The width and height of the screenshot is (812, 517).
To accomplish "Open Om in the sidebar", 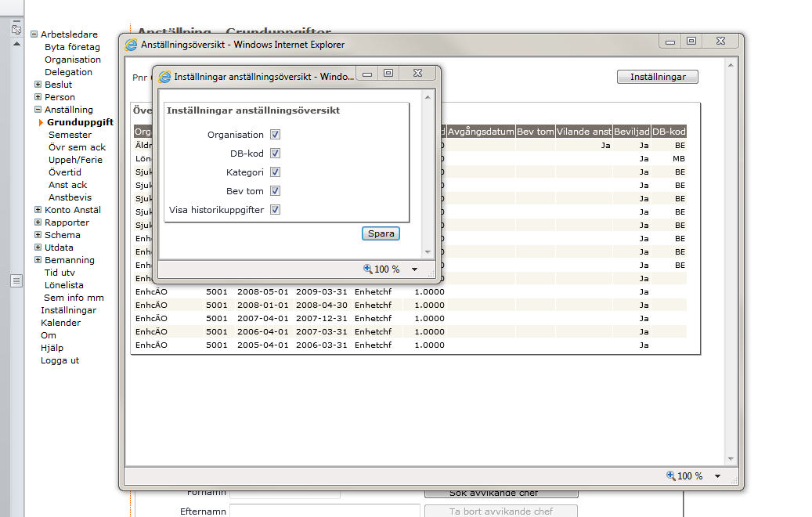I will (49, 335).
